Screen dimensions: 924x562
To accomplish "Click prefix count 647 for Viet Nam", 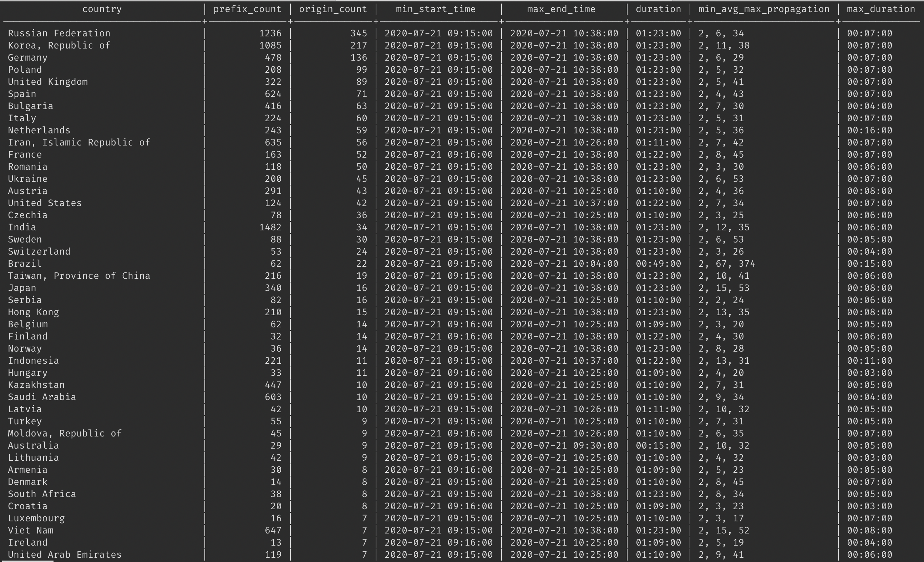I will pyautogui.click(x=273, y=531).
